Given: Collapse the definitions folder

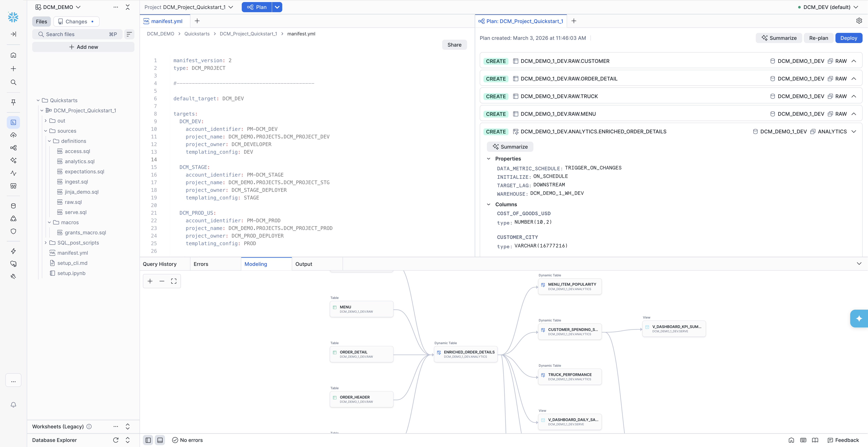Looking at the screenshot, I should pyautogui.click(x=50, y=141).
